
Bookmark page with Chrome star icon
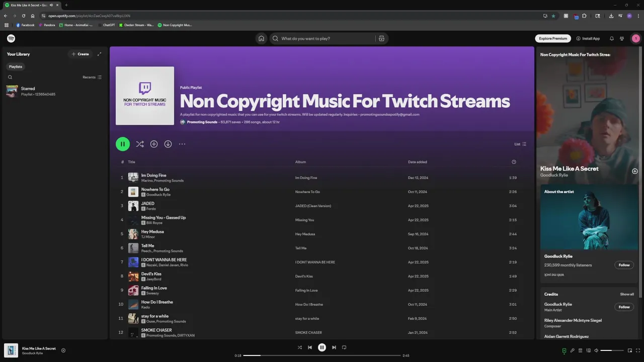click(553, 16)
